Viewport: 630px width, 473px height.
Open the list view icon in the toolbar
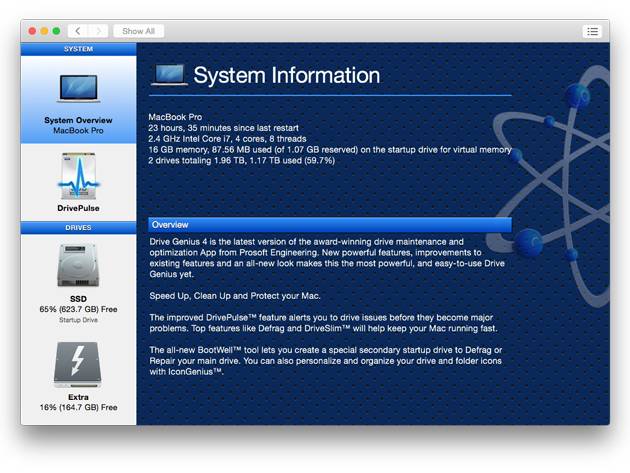592,31
